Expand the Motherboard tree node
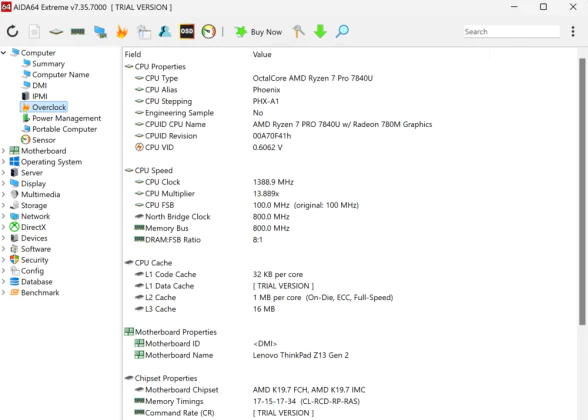Image resolution: width=588 pixels, height=420 pixels. (x=4, y=151)
